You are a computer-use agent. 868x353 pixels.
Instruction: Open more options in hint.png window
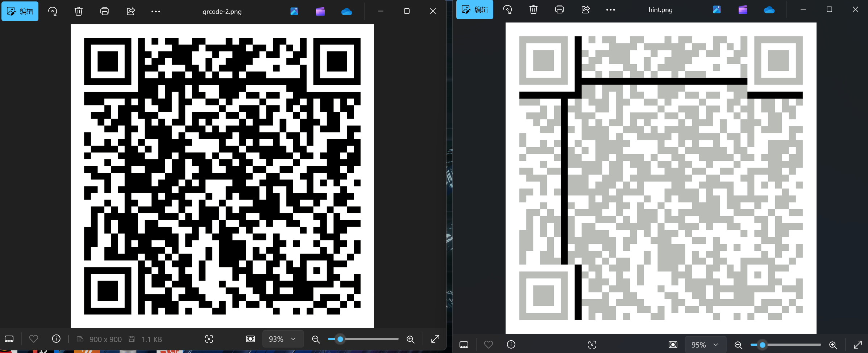click(611, 9)
